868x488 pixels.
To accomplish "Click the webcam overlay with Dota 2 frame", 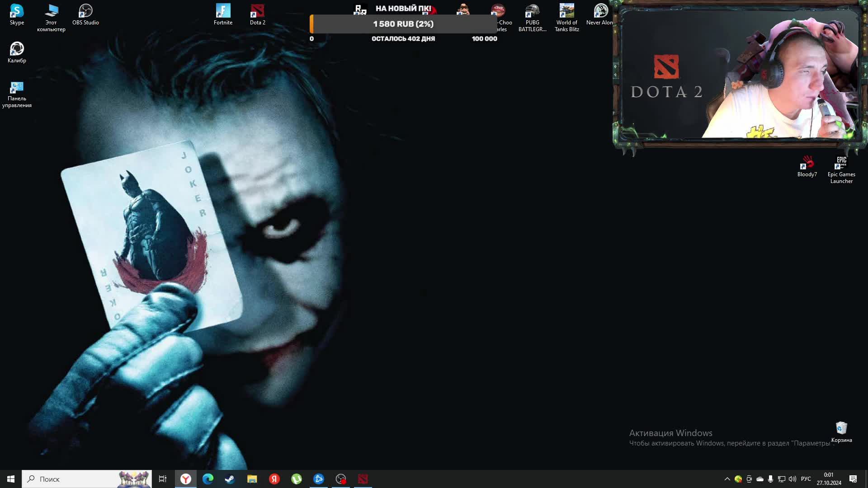I will click(x=740, y=77).
